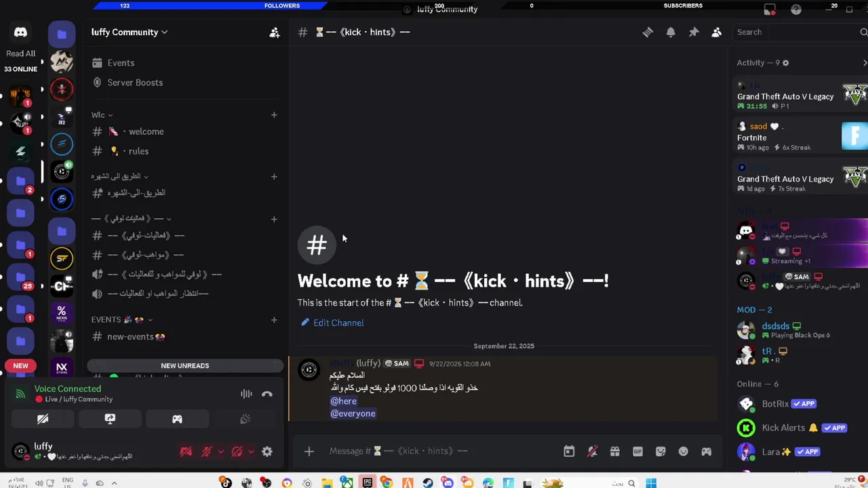Open the emoji picker
This screenshot has height=488, width=868.
click(x=684, y=451)
